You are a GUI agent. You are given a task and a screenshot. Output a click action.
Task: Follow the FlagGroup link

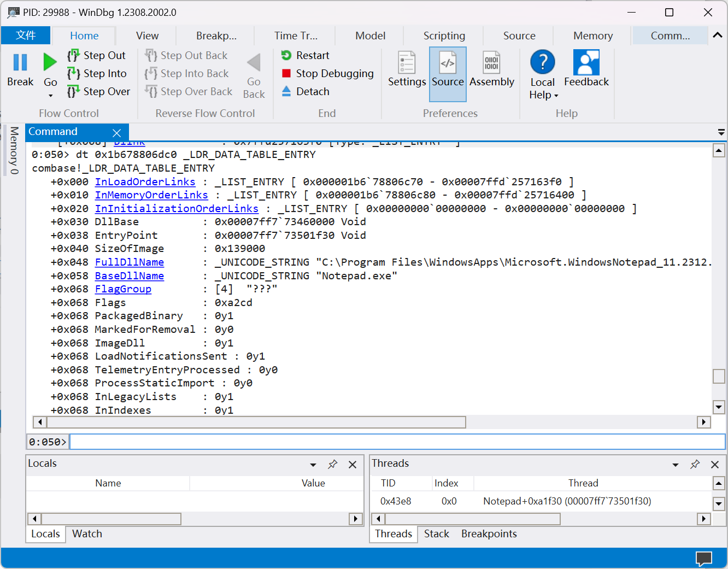tap(123, 289)
